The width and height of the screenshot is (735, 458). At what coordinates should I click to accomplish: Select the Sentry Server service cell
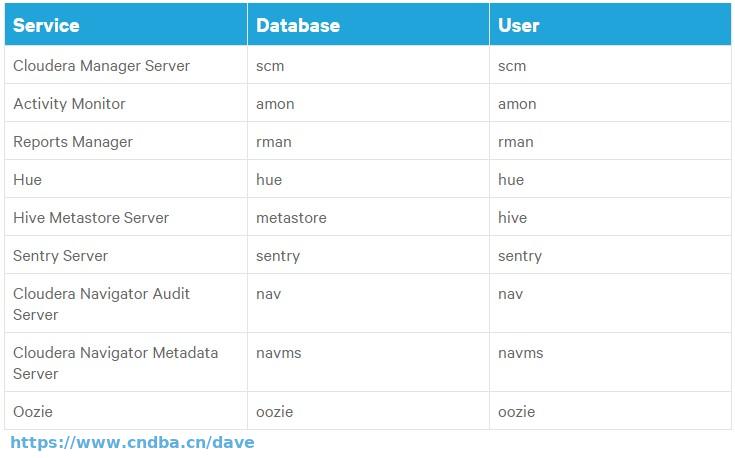[126, 255]
